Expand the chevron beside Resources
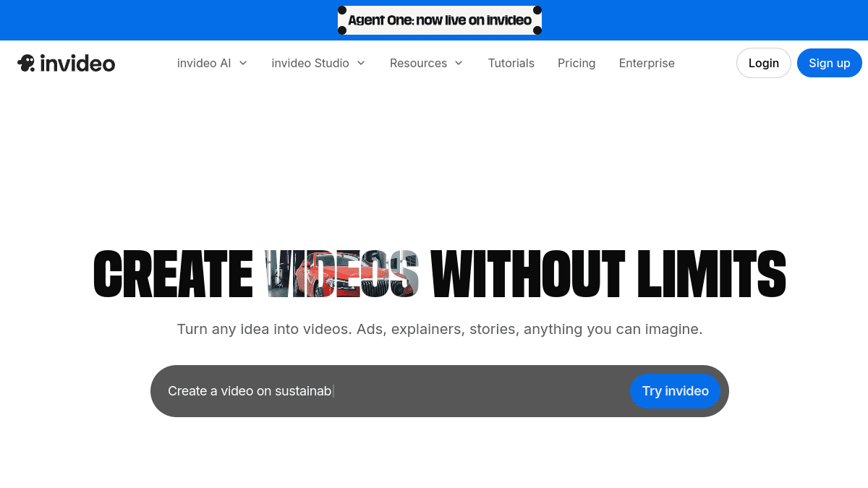The image size is (868, 488). click(x=459, y=63)
